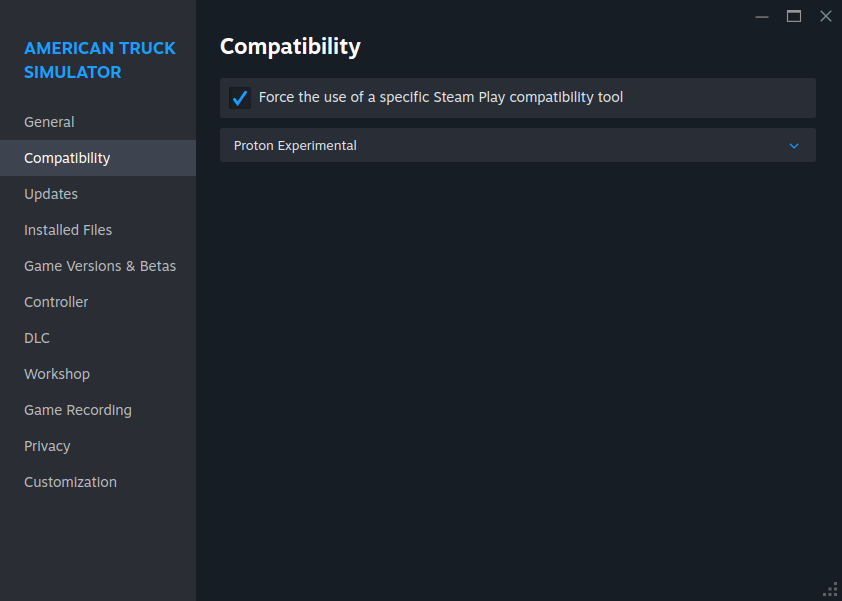Maximize the properties window
Image resolution: width=842 pixels, height=601 pixels.
click(x=794, y=17)
